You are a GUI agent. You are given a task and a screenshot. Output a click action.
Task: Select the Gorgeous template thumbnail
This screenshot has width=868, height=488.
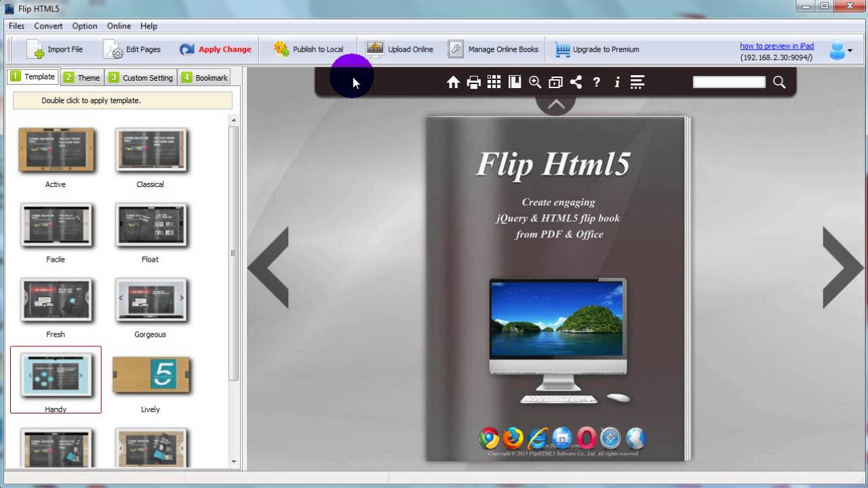point(151,300)
